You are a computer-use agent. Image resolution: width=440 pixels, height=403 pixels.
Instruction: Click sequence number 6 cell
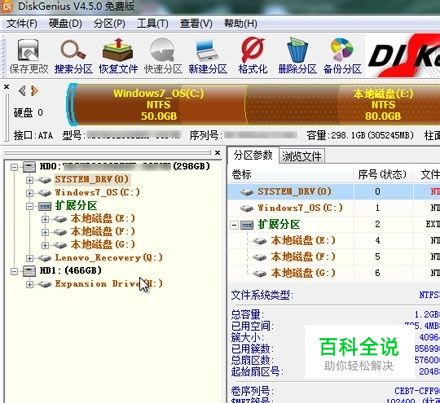(377, 273)
